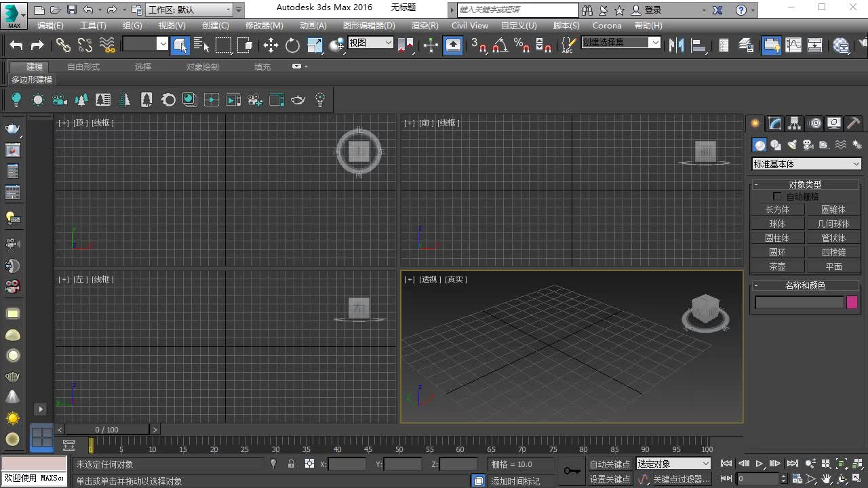The width and height of the screenshot is (868, 488).
Task: Click the 茶壶 primitive button
Action: tap(777, 267)
